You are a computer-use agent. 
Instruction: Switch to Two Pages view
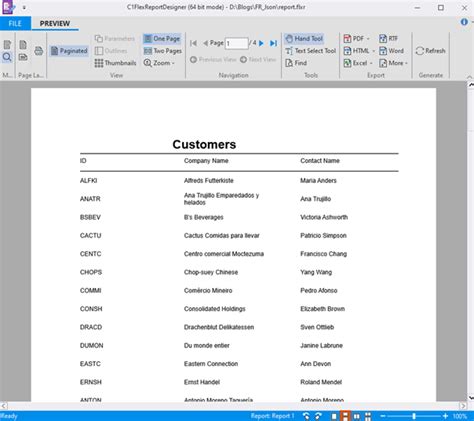(163, 51)
